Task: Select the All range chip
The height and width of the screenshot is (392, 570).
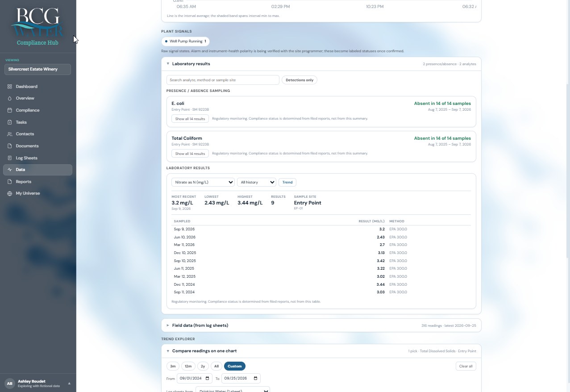Action: pos(216,366)
